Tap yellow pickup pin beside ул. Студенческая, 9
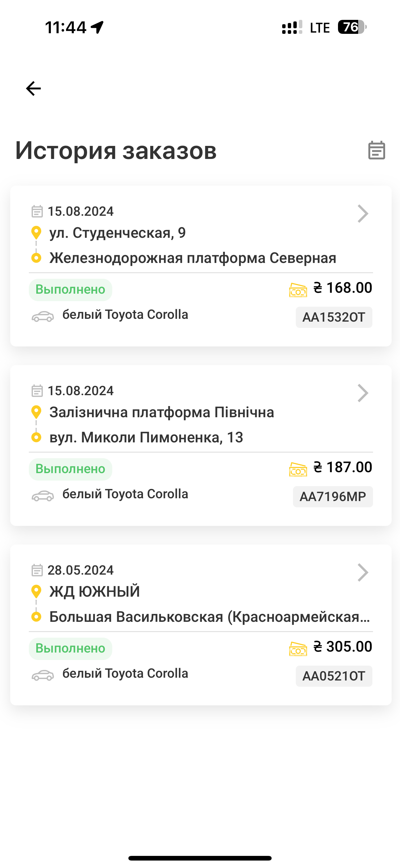 [36, 233]
